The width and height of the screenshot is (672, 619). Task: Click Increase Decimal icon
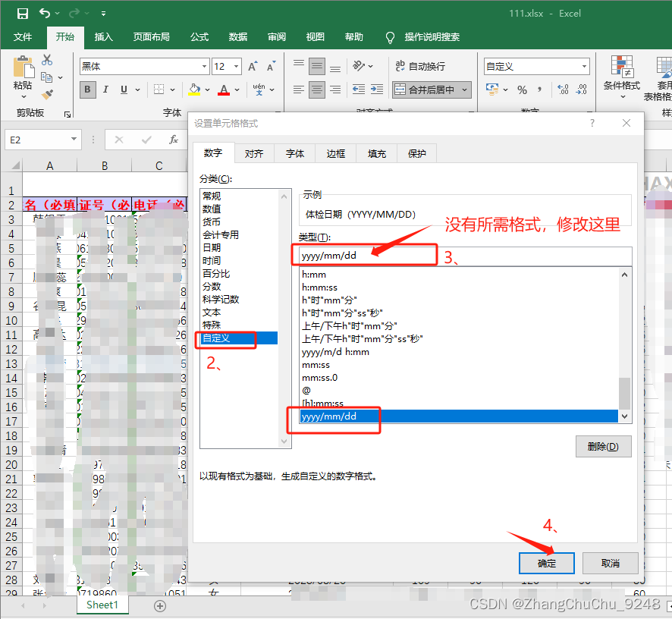click(563, 90)
